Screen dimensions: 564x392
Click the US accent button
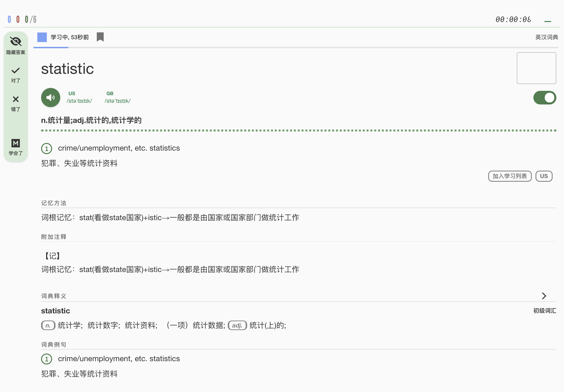(544, 176)
